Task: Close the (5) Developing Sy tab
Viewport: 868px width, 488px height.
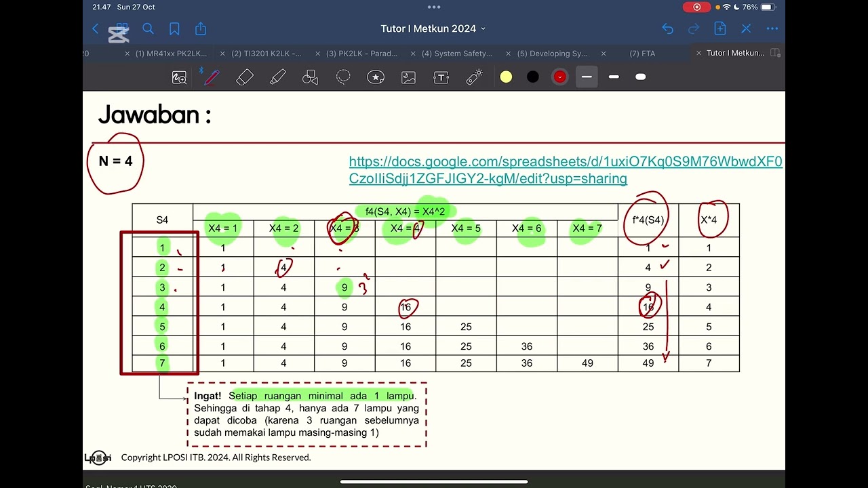Action: tap(508, 54)
